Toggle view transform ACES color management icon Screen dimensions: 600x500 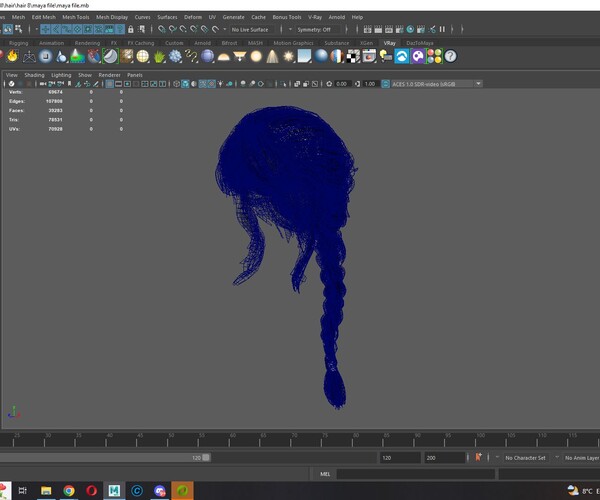(x=385, y=84)
